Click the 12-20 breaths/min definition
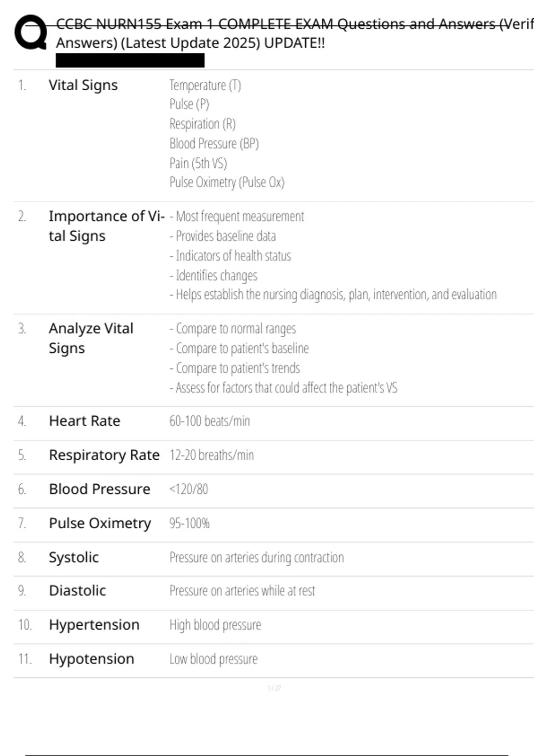 pos(211,455)
